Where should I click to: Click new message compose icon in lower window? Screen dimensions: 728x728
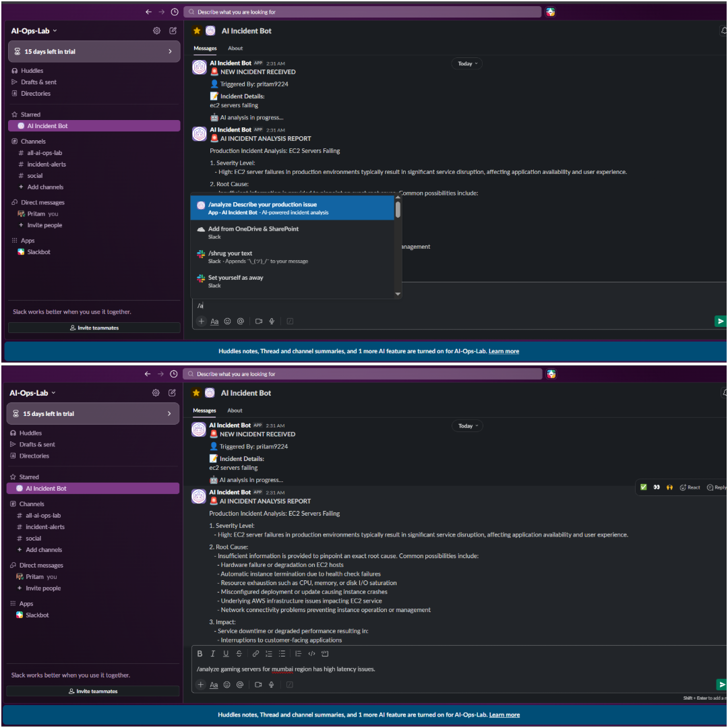tap(172, 393)
